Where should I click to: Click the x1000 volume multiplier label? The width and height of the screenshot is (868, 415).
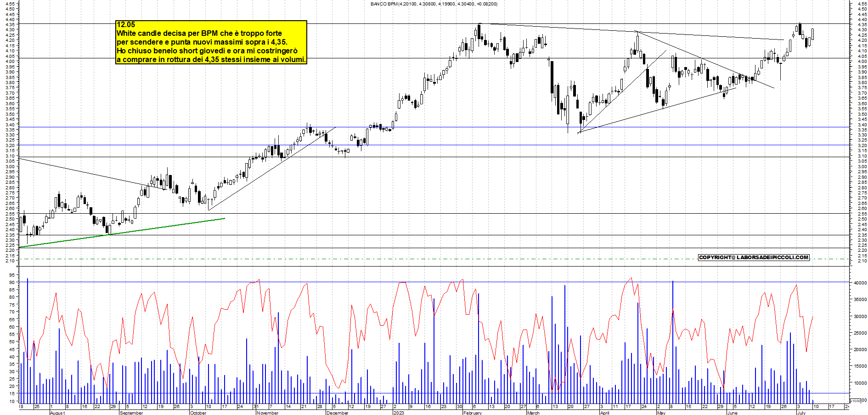point(856,401)
